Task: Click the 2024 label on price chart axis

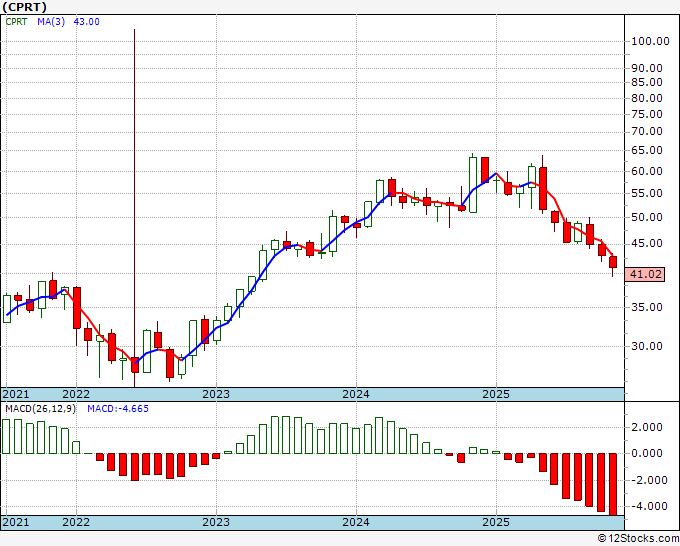Action: 356,394
